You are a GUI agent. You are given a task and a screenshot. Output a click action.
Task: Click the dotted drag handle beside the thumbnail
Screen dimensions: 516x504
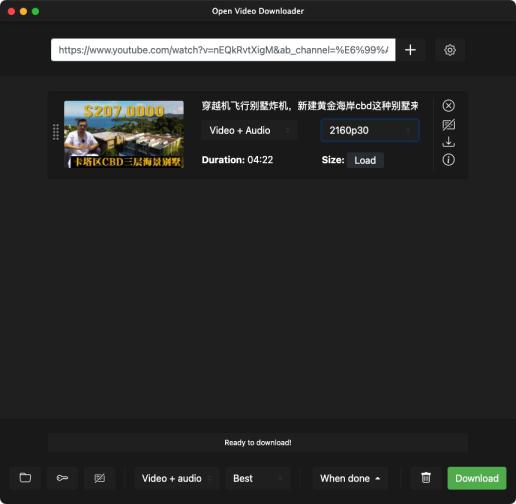tap(56, 132)
